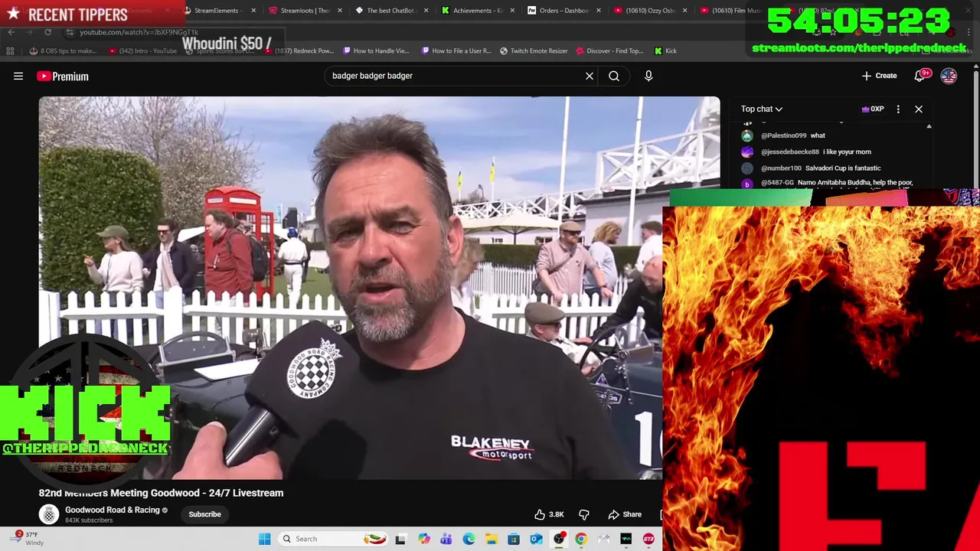Screen dimensions: 980x551
Task: Open Goodwood Road & Racing channel name link
Action: pyautogui.click(x=113, y=510)
